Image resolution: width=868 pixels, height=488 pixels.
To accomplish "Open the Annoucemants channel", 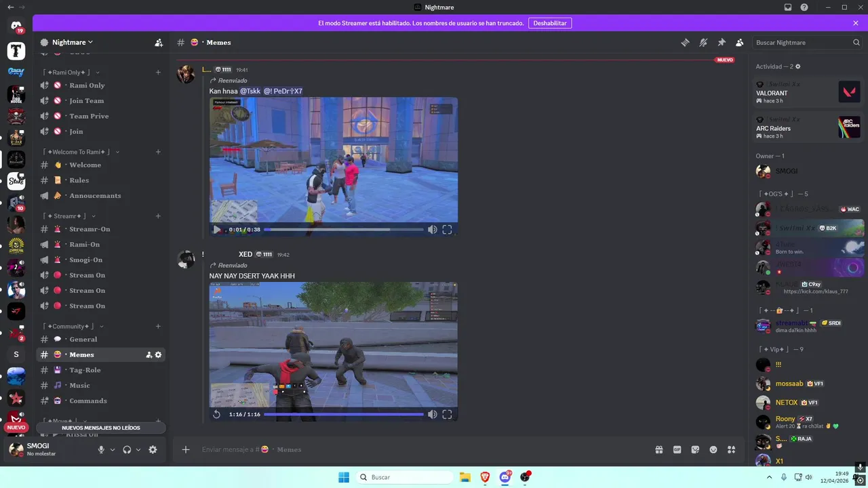I will pyautogui.click(x=100, y=196).
